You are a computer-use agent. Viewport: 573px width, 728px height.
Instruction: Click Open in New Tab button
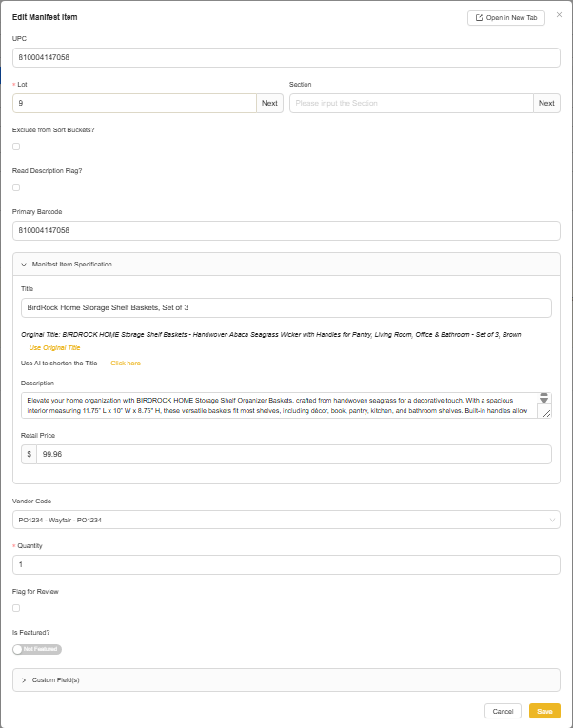(x=505, y=18)
